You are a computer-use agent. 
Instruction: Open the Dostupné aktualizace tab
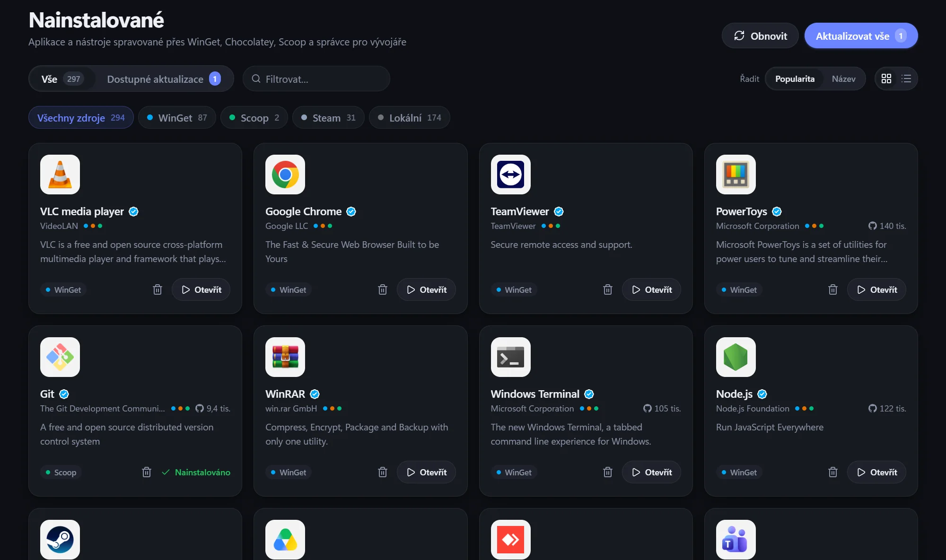[x=164, y=79]
